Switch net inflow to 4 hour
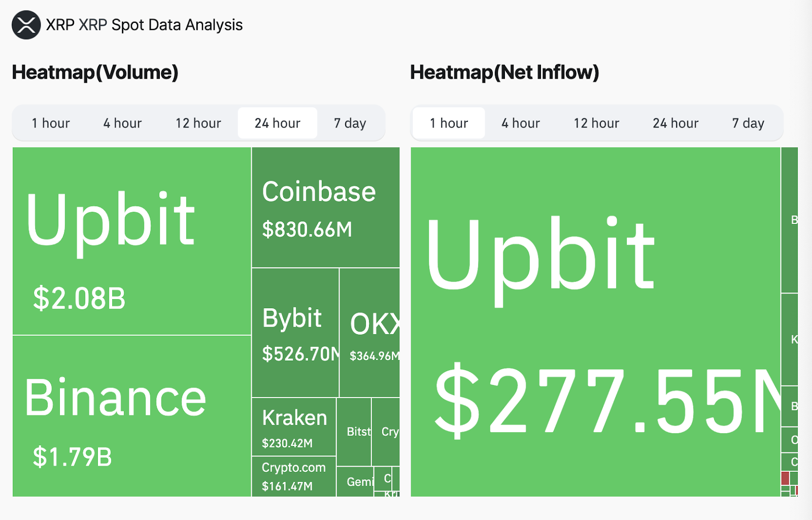This screenshot has height=520, width=812. [x=521, y=123]
